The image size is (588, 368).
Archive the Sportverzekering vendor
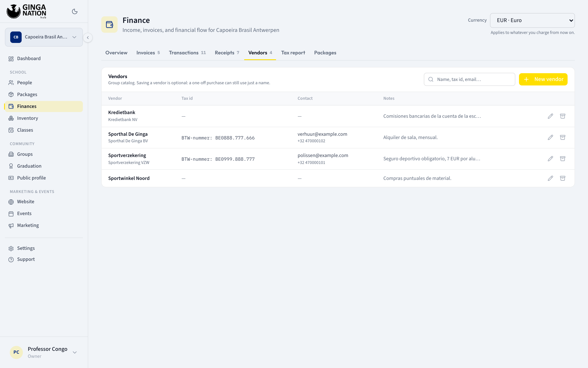point(562,159)
